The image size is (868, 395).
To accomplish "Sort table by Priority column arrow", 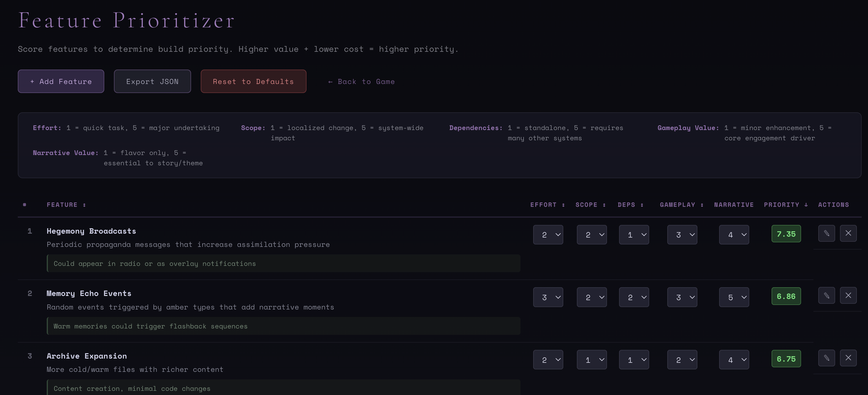I will tap(786, 205).
